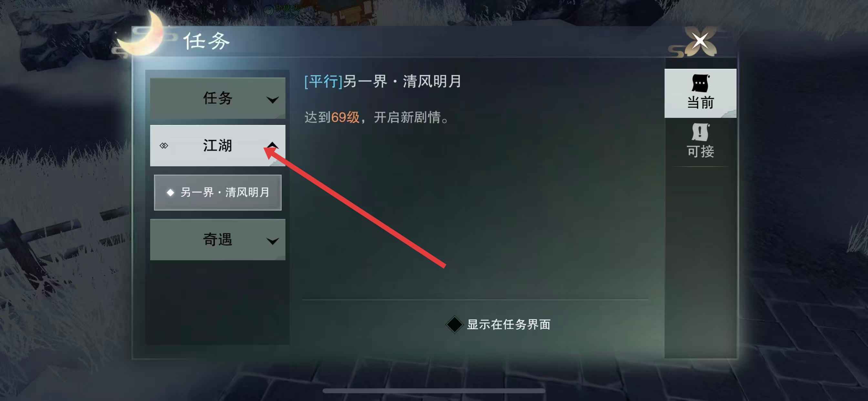Open the 奇遇 category header

(218, 240)
